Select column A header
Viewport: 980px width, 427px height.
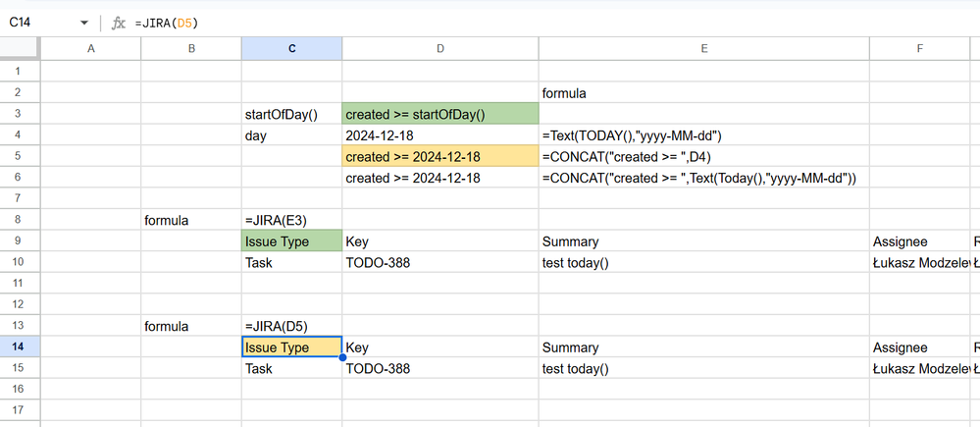[x=91, y=49]
